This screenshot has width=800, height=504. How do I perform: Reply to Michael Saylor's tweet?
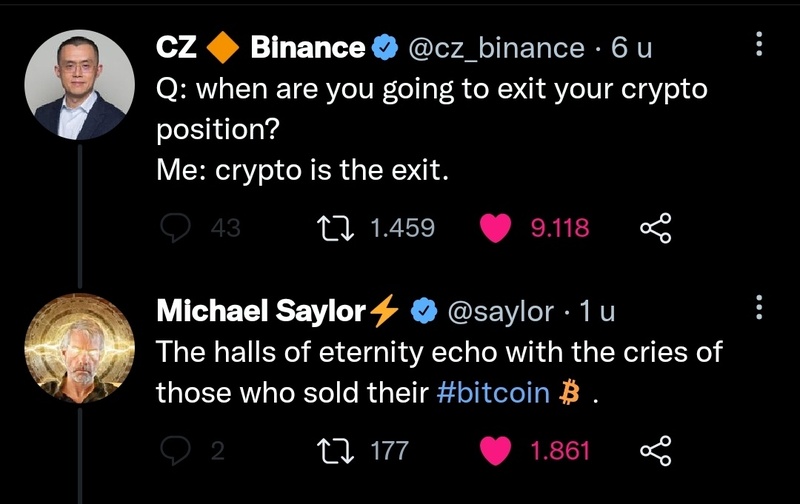177,450
